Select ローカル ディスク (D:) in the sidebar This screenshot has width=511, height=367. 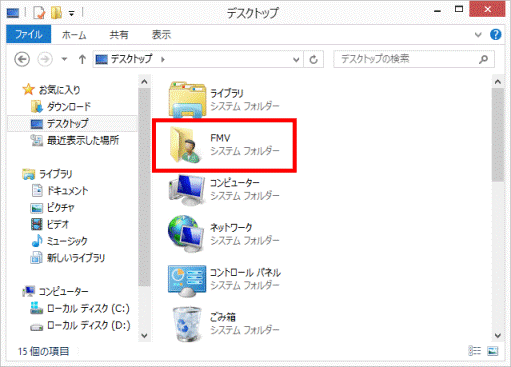[80, 325]
